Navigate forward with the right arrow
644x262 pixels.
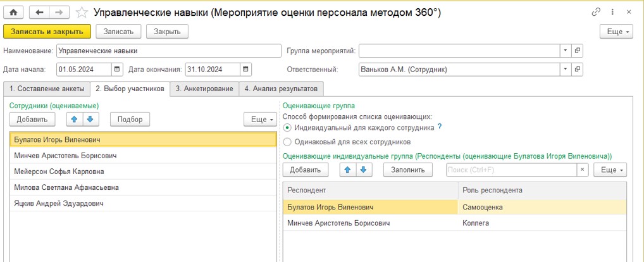point(59,12)
